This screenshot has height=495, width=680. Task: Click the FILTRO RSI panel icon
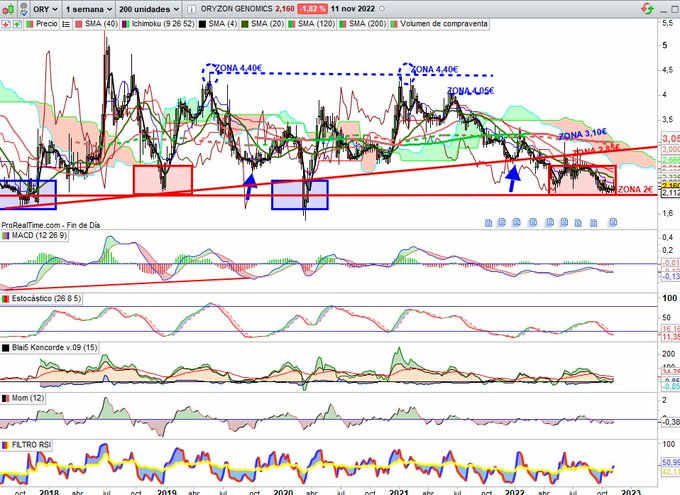point(5,446)
